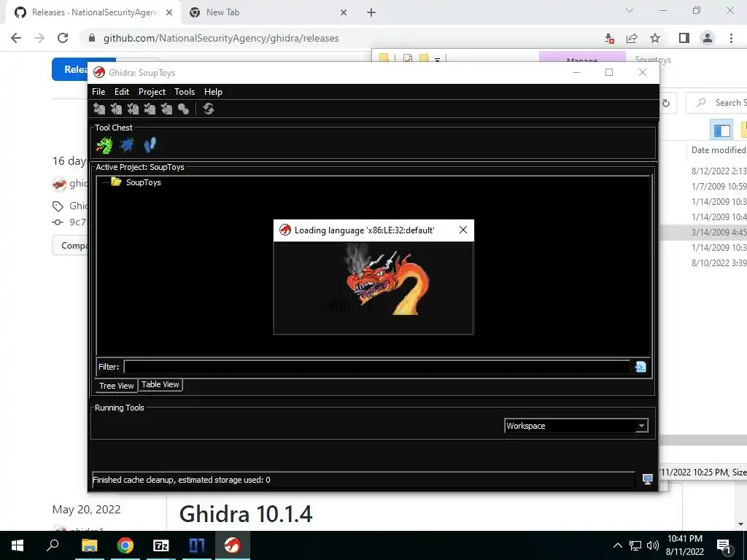Click the Date modified column header in Explorer

719,150
